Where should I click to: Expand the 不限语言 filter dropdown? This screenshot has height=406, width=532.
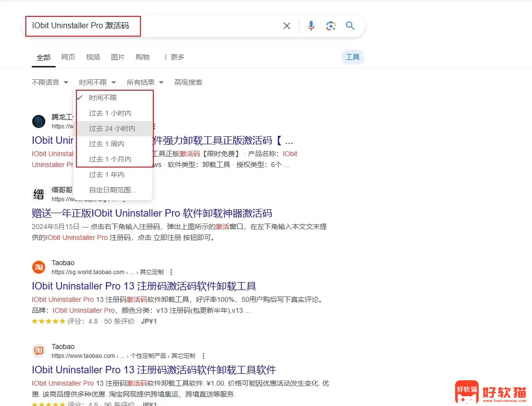click(50, 82)
